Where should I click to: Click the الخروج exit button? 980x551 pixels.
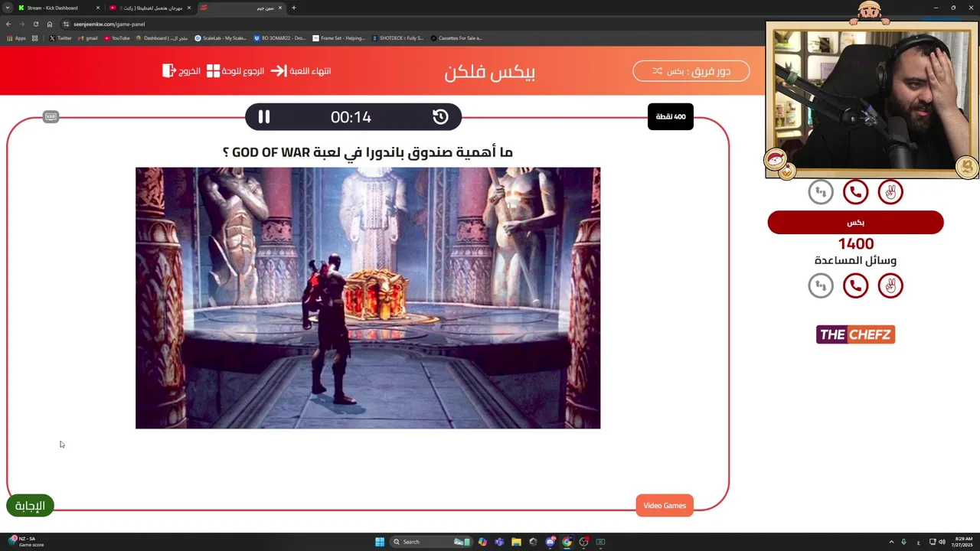[181, 71]
